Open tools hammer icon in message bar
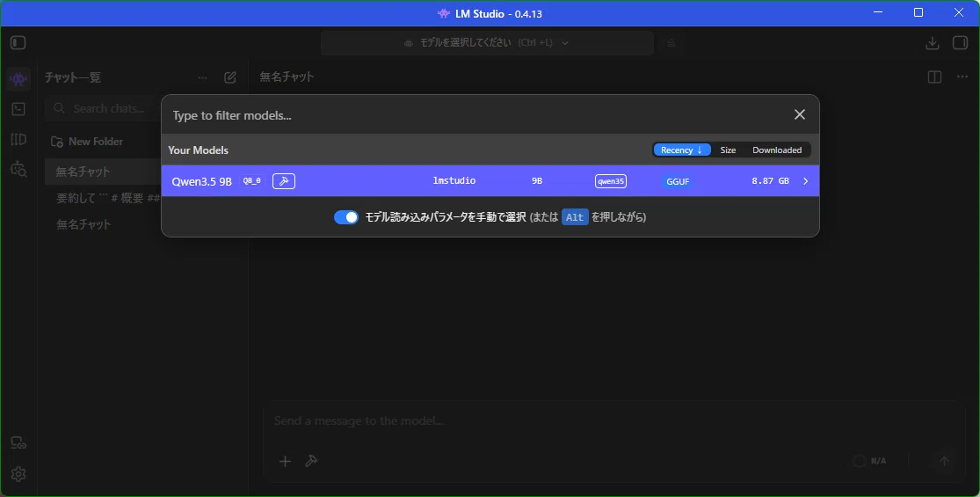The width and height of the screenshot is (980, 497). pyautogui.click(x=310, y=461)
